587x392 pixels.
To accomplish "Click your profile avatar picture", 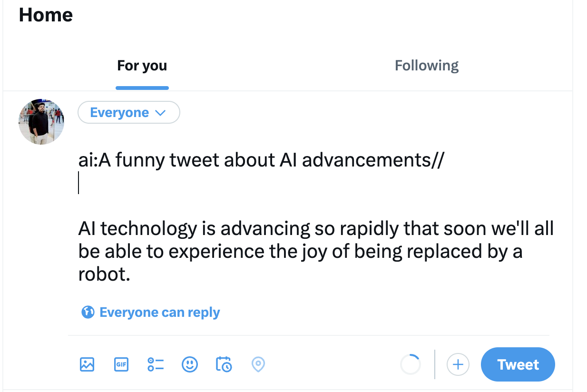I will tap(41, 122).
